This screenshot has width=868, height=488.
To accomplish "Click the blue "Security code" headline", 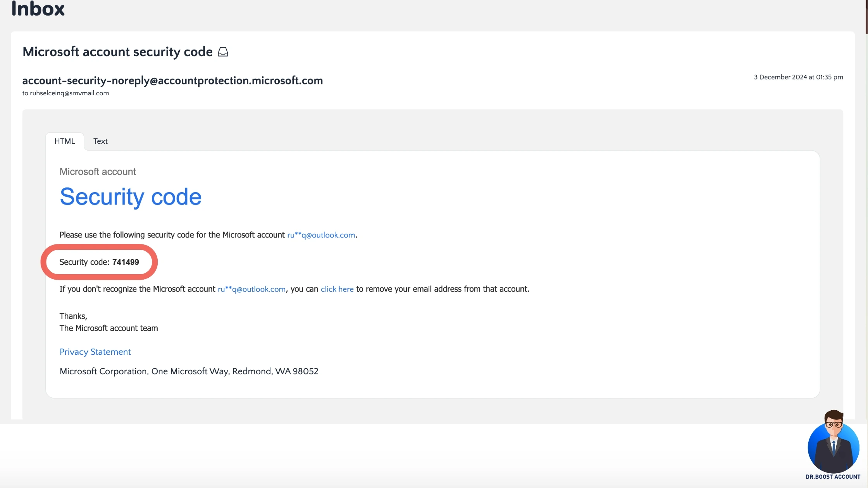I will (x=131, y=197).
